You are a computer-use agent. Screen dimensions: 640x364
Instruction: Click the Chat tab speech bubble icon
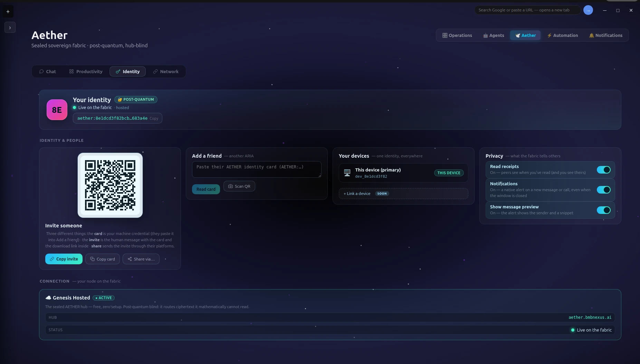(x=41, y=71)
